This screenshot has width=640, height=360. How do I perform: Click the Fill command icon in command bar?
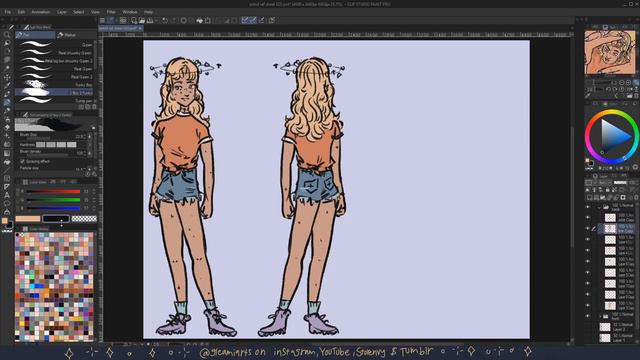[200, 20]
